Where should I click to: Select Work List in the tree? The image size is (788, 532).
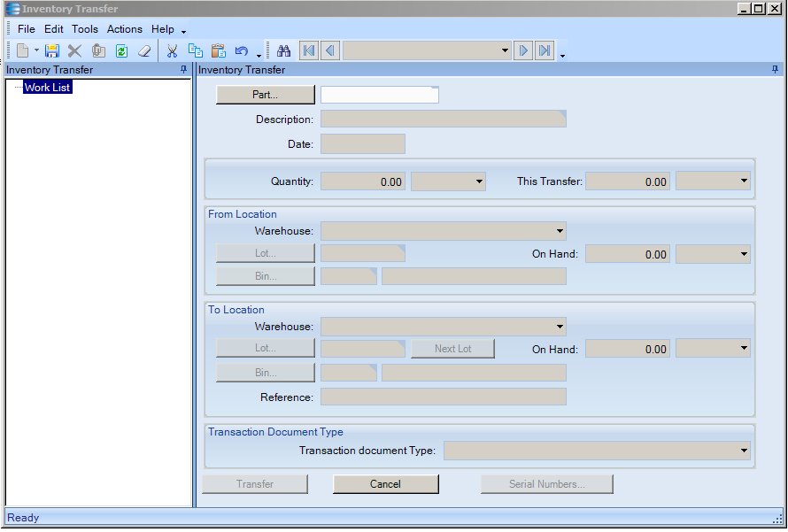47,88
